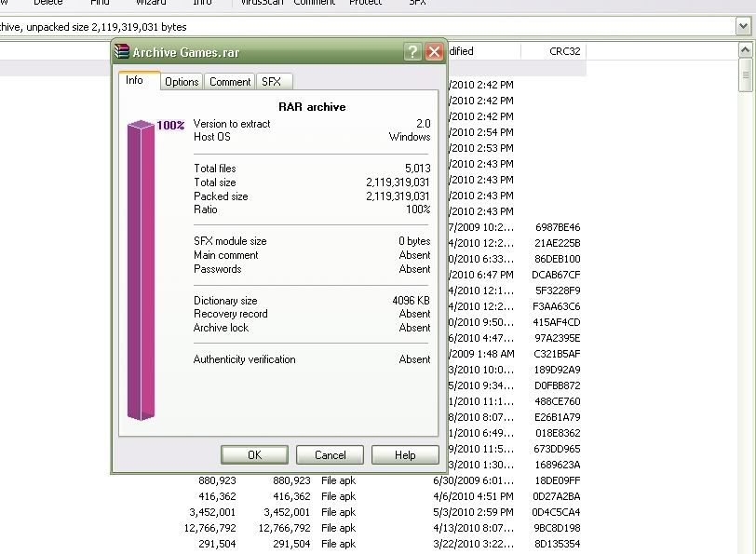The width and height of the screenshot is (756, 554).
Task: Click the Protect item in main toolbar
Action: tap(366, 3)
